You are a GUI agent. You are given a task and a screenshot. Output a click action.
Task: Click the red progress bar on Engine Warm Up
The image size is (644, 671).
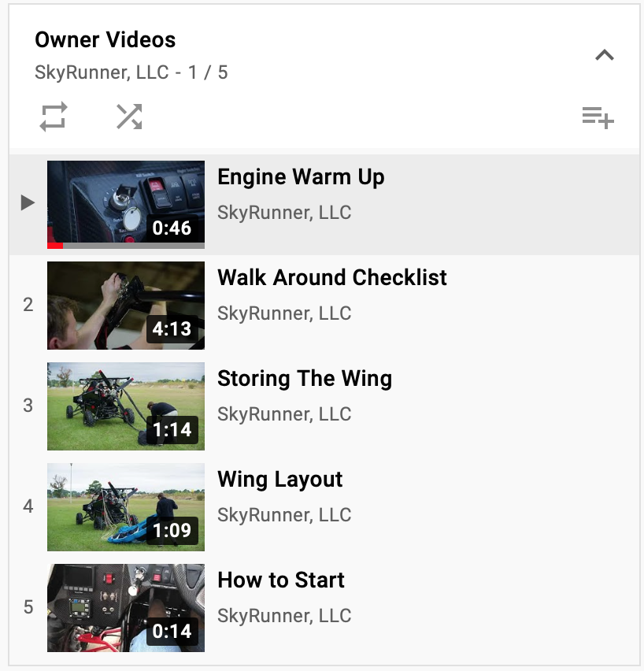coord(55,246)
